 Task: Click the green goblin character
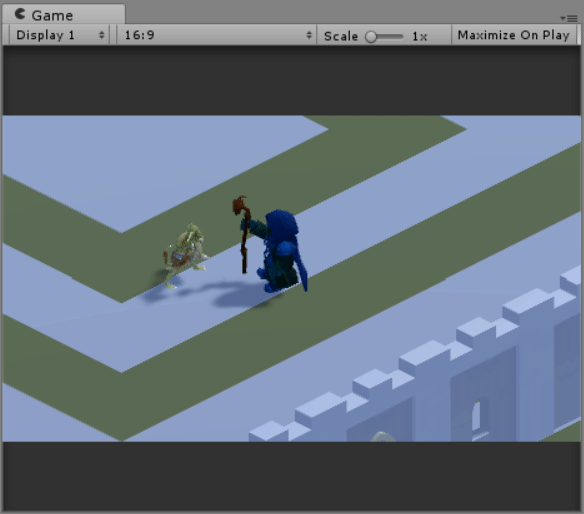point(184,256)
